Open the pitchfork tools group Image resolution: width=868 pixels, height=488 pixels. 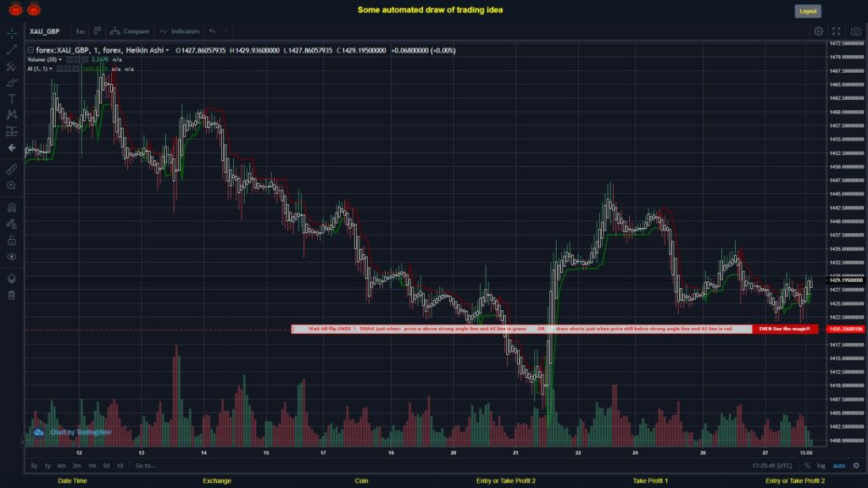[12, 66]
